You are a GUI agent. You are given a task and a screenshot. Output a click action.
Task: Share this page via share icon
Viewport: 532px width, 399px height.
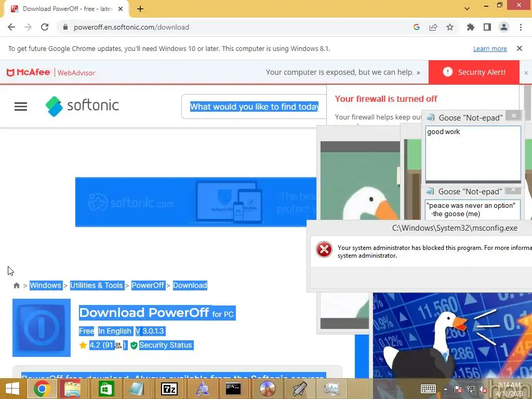(433, 27)
